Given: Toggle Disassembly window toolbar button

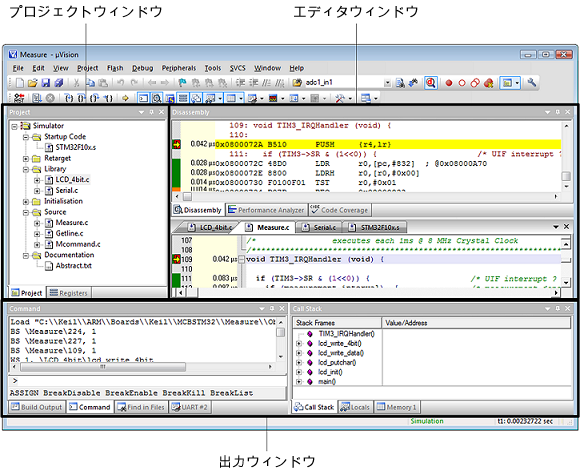Looking at the screenshot, I should click(156, 98).
